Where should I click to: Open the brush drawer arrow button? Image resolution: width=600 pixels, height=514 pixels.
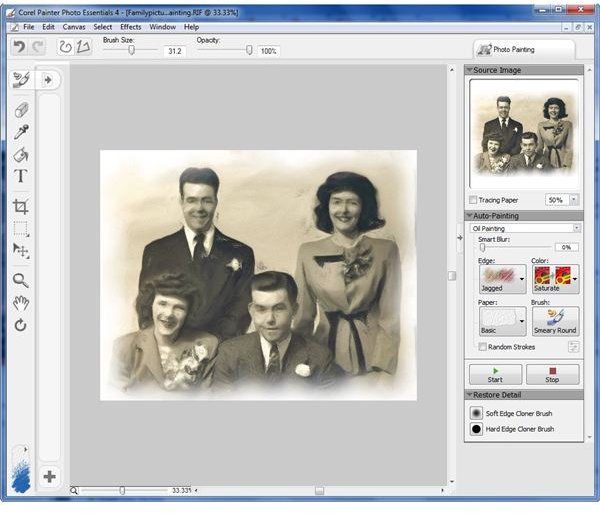48,80
